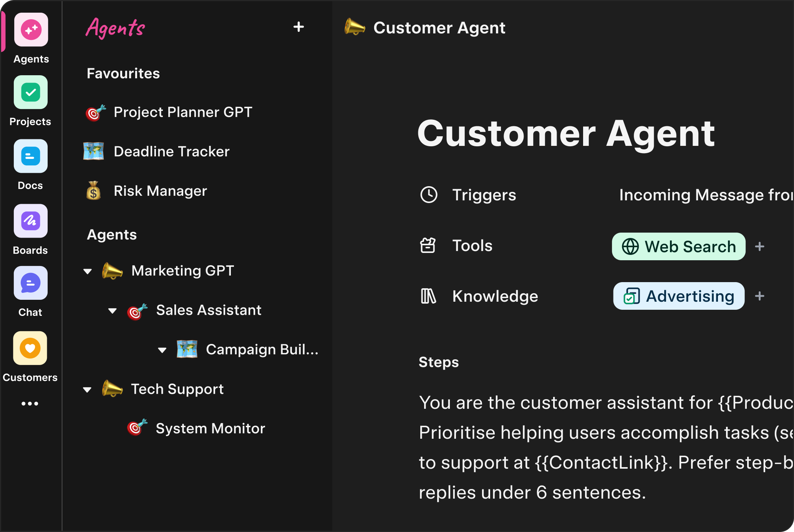Screen dimensions: 794x532
Task: Collapse the Tech Support agent tree
Action: [x=88, y=390]
